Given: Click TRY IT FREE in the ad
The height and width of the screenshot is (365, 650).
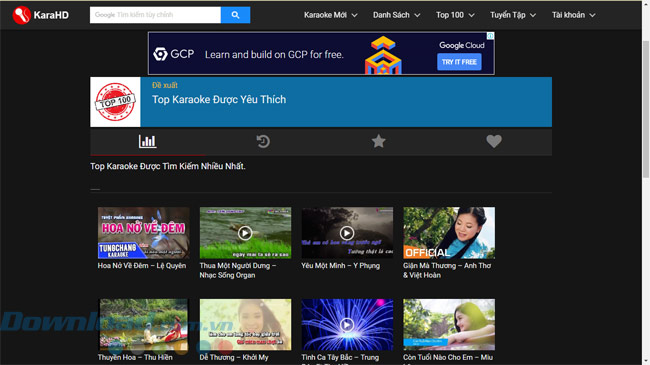Looking at the screenshot, I should (459, 62).
